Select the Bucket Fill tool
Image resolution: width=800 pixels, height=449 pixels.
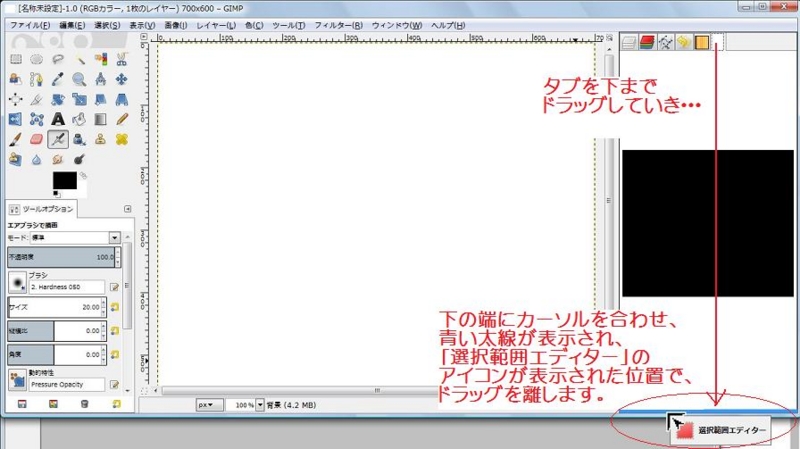[x=79, y=119]
